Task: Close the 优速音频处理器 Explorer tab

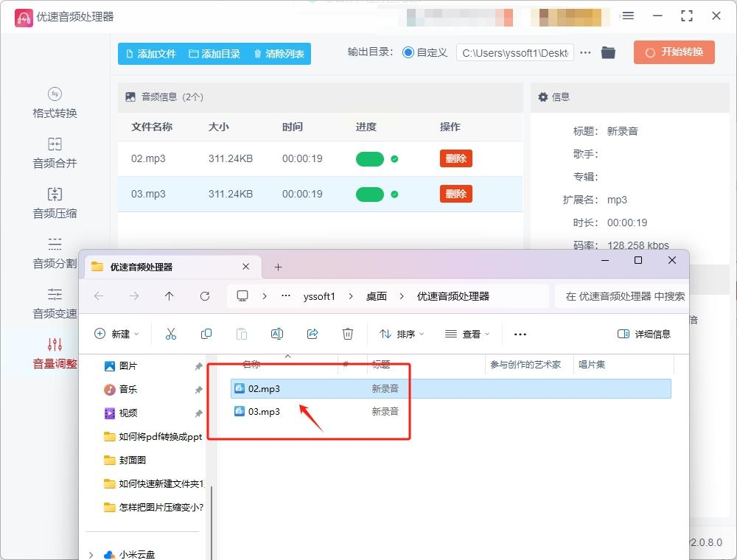Action: 246,267
